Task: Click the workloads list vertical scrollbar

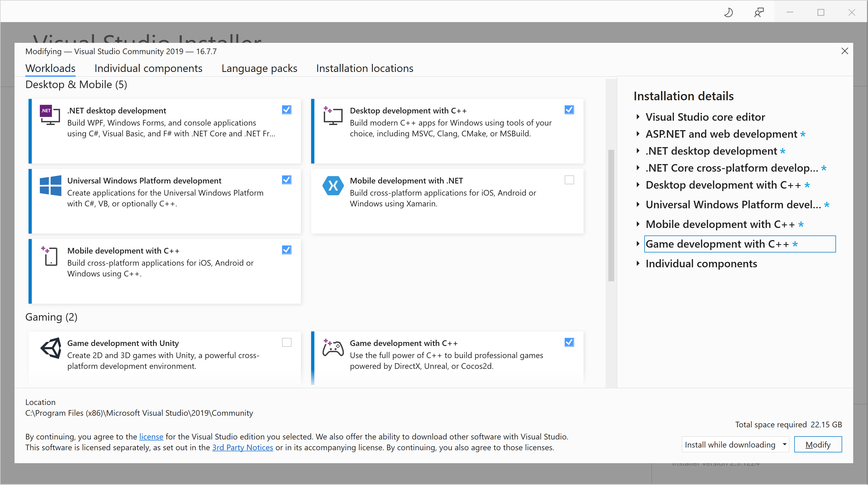Action: pos(611,216)
